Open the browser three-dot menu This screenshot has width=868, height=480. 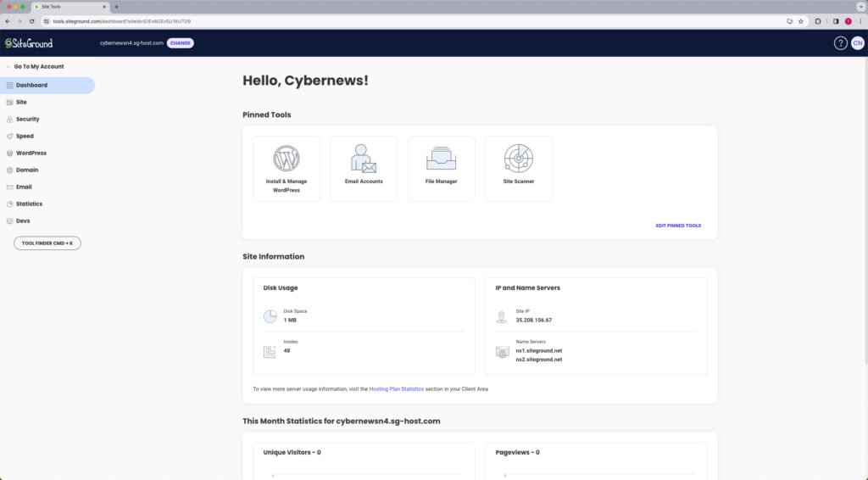click(860, 21)
